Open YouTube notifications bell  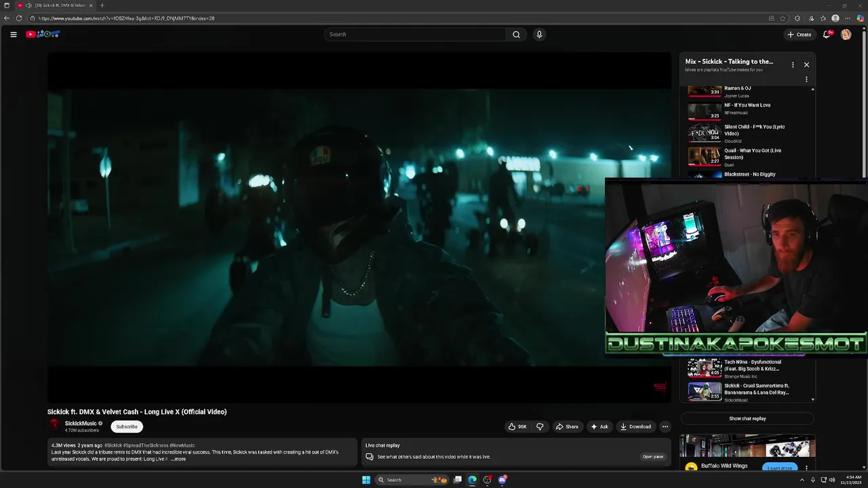(x=827, y=35)
